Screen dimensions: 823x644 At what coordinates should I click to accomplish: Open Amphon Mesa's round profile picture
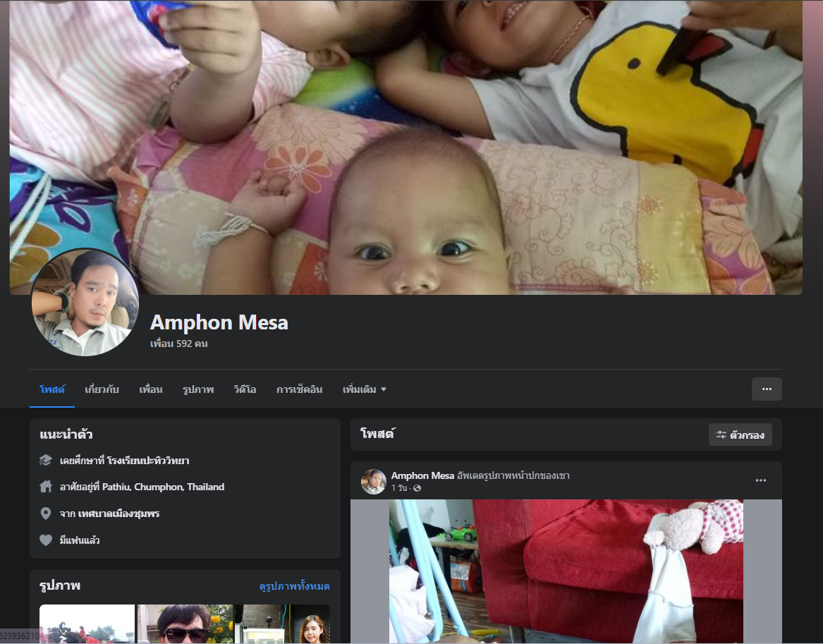[x=85, y=303]
